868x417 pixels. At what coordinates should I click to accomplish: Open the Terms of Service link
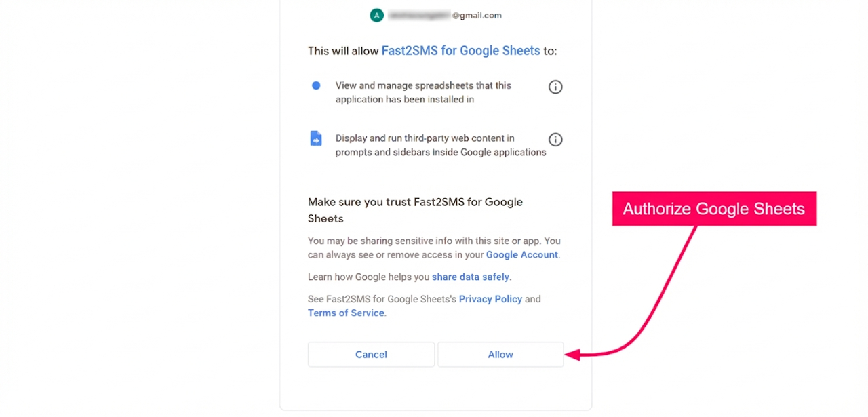346,313
